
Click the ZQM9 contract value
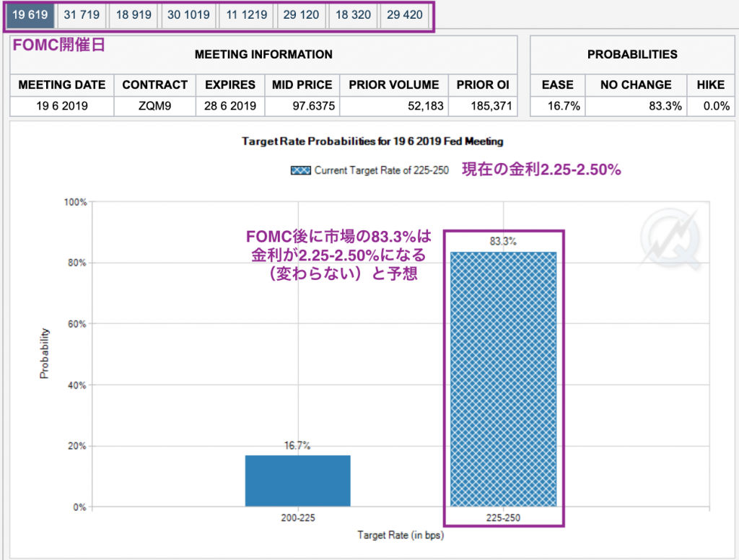(154, 105)
